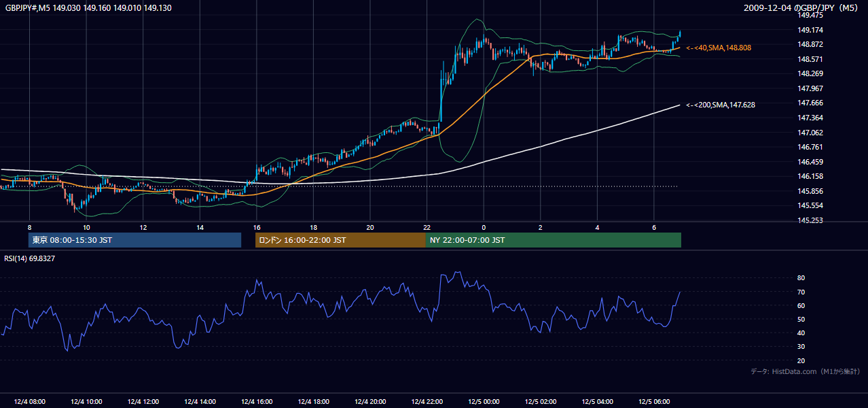
Task: Click the 12/5 00:00 time label
Action: (x=484, y=401)
